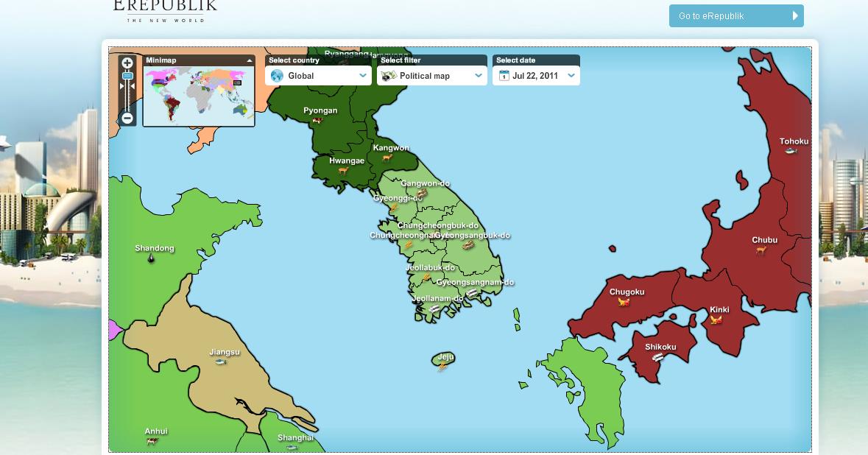Click the fish icon under Tohoku
Image resolution: width=868 pixels, height=455 pixels.
(791, 150)
